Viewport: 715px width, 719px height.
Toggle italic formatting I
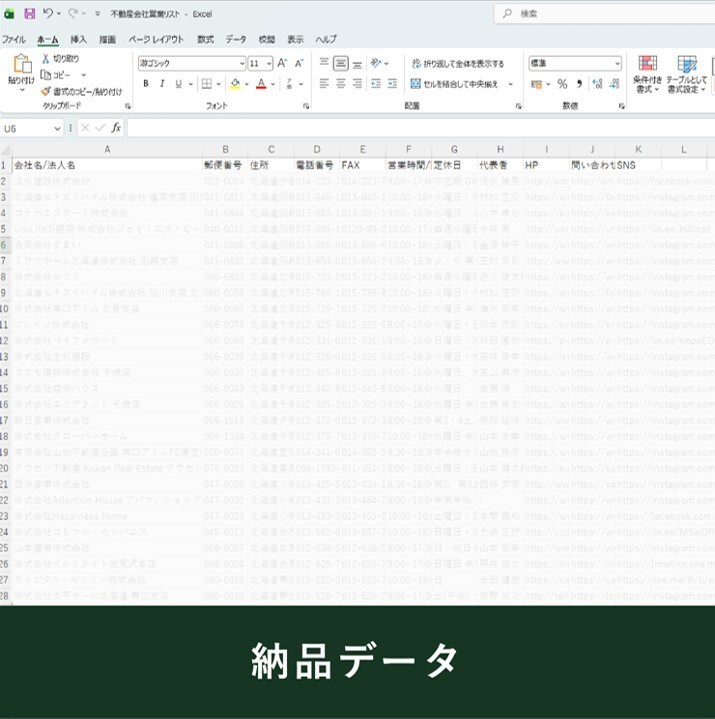(x=162, y=84)
